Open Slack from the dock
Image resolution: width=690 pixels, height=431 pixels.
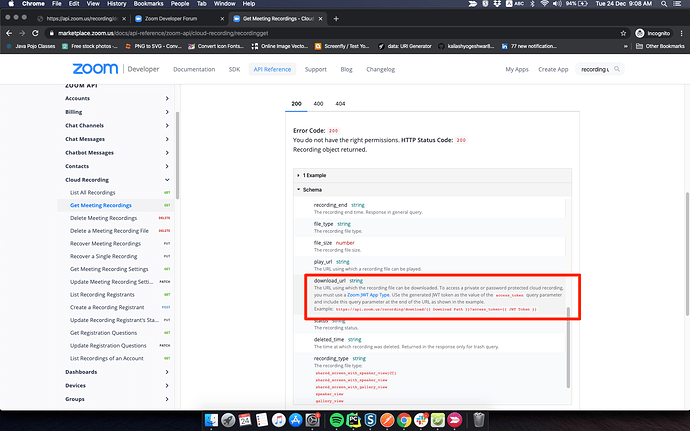tap(421, 420)
